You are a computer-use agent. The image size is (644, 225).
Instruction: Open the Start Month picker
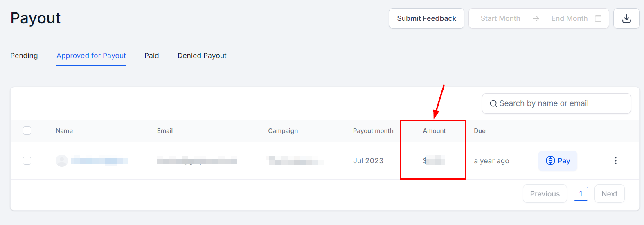click(500, 18)
